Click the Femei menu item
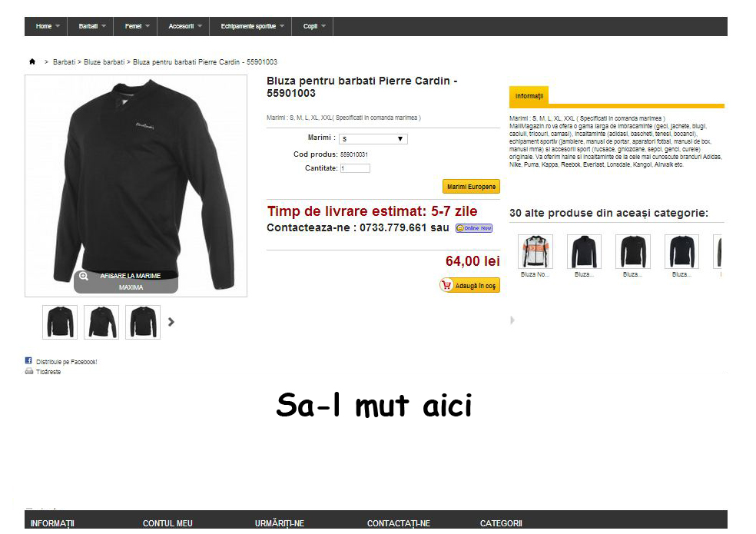The image size is (756, 534). coord(135,26)
